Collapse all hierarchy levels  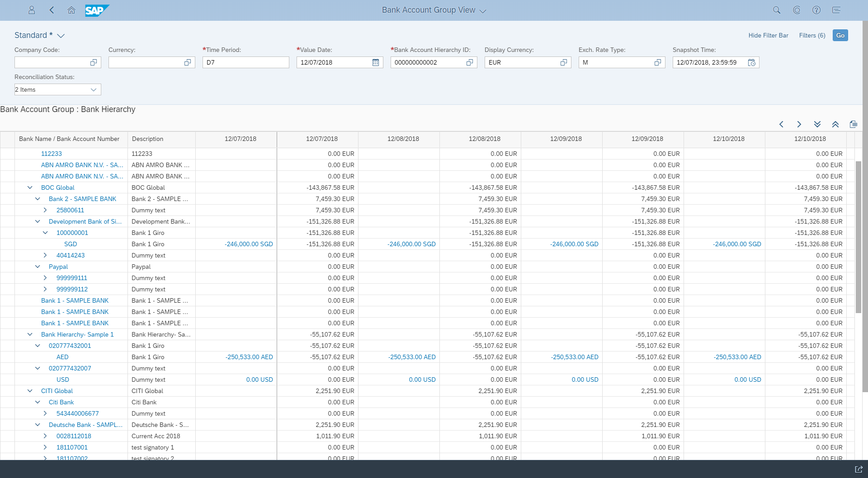click(x=835, y=124)
